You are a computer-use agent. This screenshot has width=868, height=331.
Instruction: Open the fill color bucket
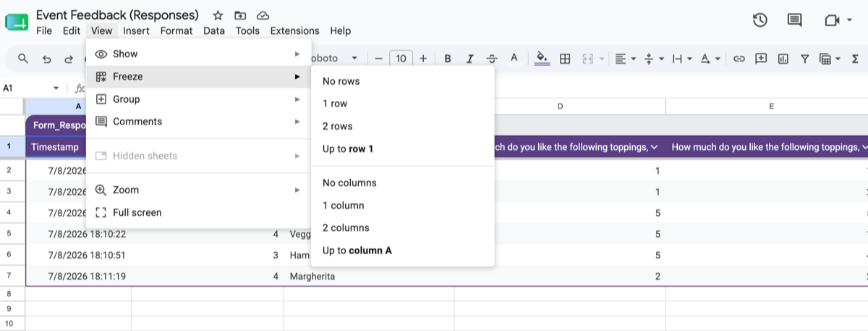pyautogui.click(x=542, y=59)
